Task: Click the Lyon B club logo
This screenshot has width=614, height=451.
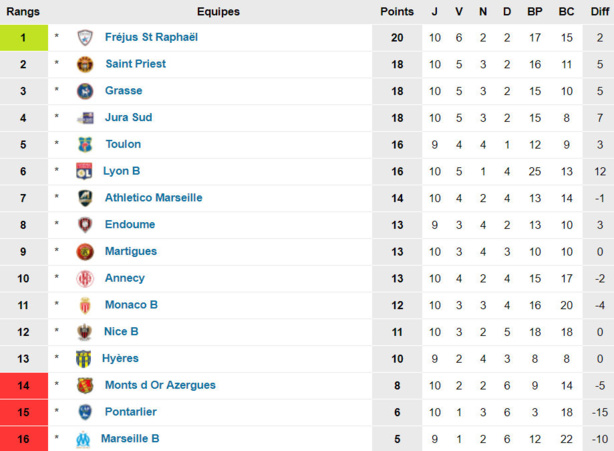Action: (85, 171)
